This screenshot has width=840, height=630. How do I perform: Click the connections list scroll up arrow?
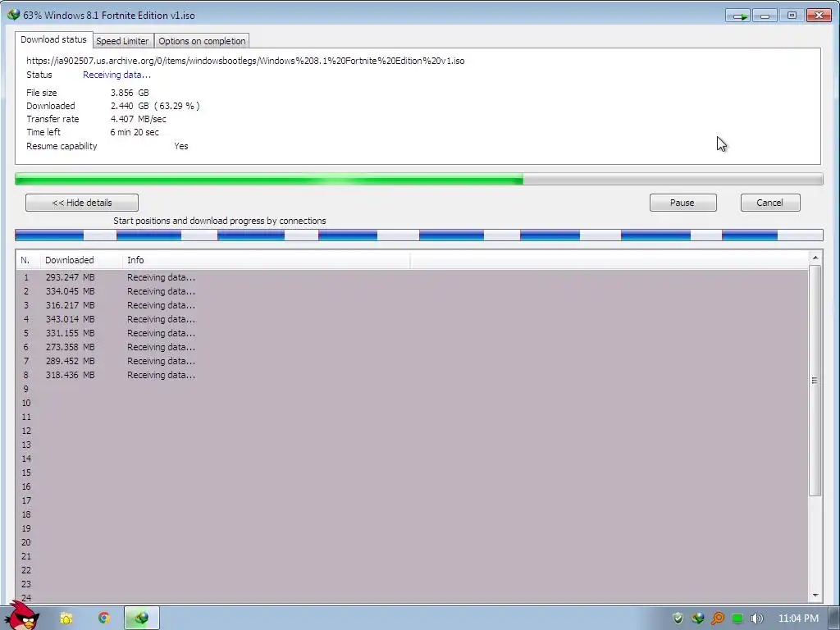click(x=815, y=258)
